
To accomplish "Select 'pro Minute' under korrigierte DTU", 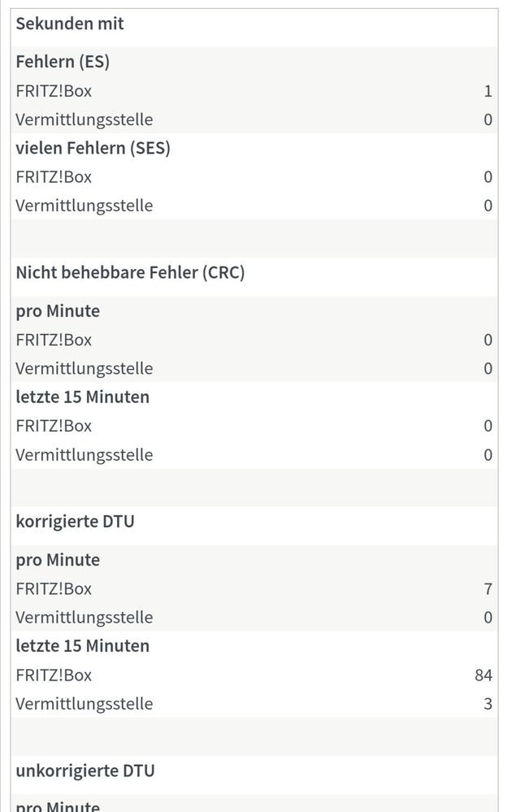I will point(58,560).
